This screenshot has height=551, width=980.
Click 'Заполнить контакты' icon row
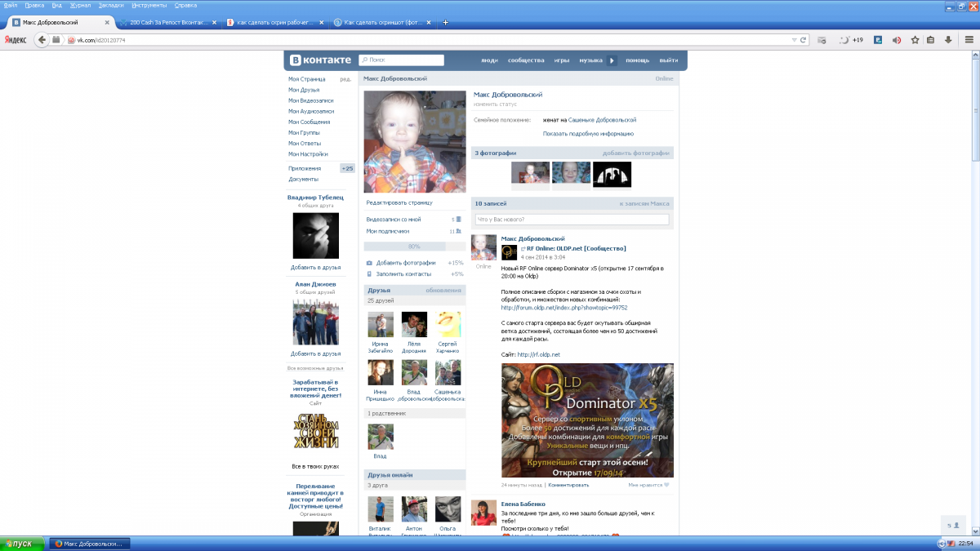pos(414,273)
